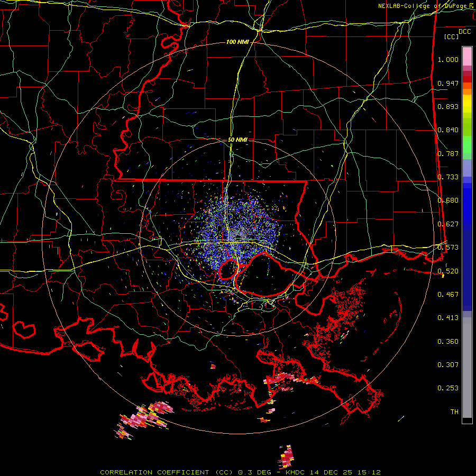Click the 15:12 timestamp in caption
Screen dimensions: 476x476
tap(369, 472)
